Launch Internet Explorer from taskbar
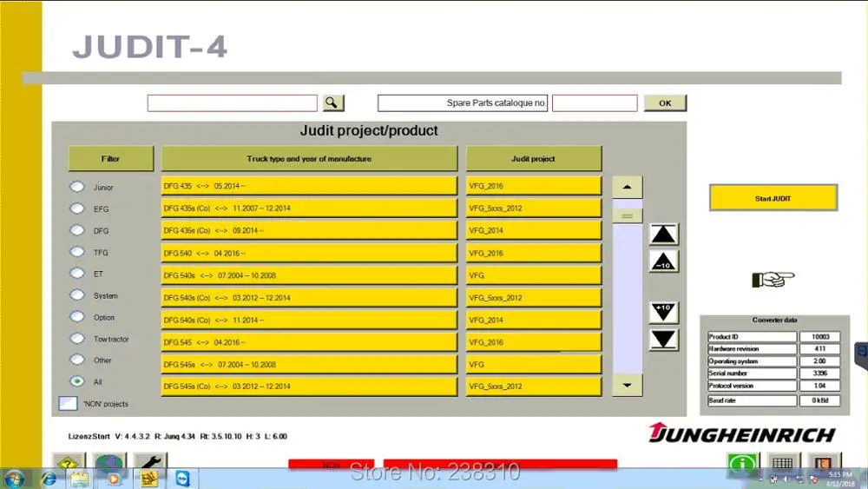 coord(49,479)
